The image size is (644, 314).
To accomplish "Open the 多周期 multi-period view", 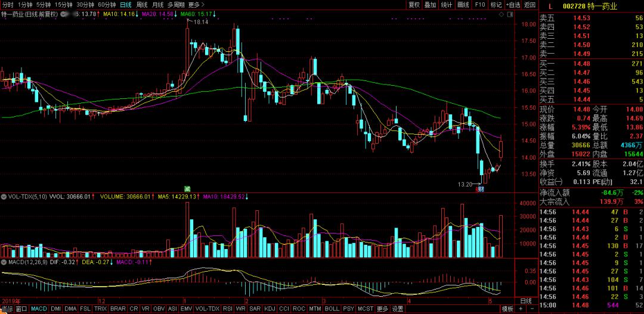I will 176,5.
